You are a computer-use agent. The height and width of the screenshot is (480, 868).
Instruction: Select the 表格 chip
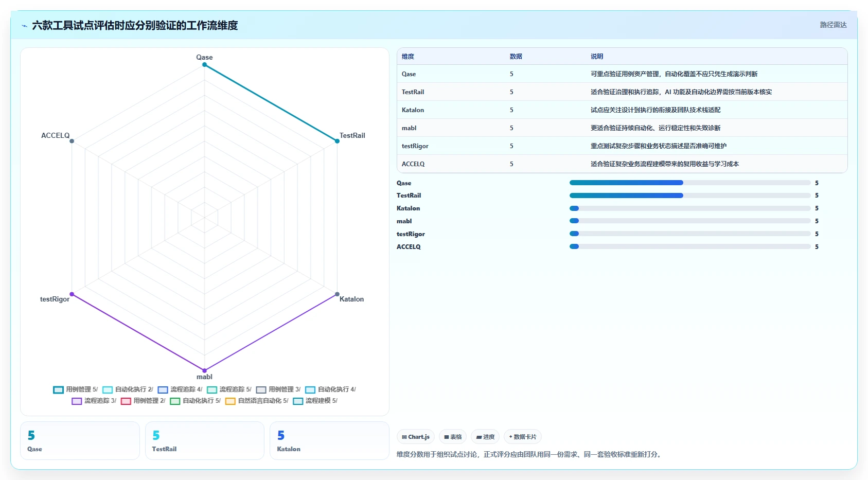click(x=453, y=437)
